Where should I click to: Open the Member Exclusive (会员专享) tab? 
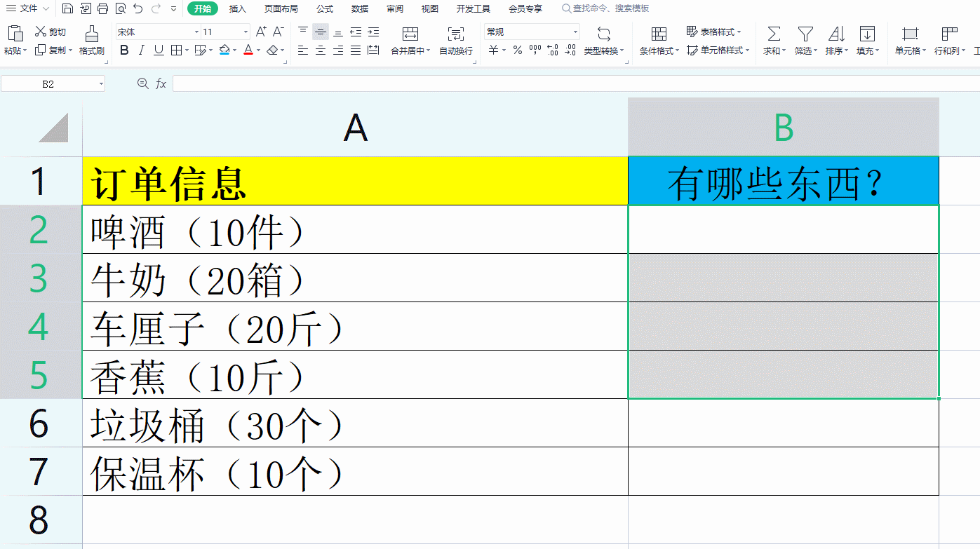(x=525, y=8)
